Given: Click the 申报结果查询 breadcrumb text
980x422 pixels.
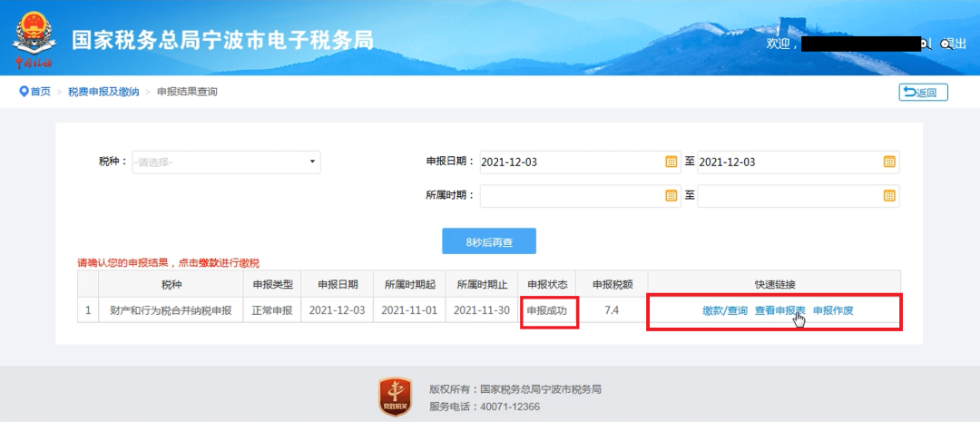Looking at the screenshot, I should (x=187, y=92).
